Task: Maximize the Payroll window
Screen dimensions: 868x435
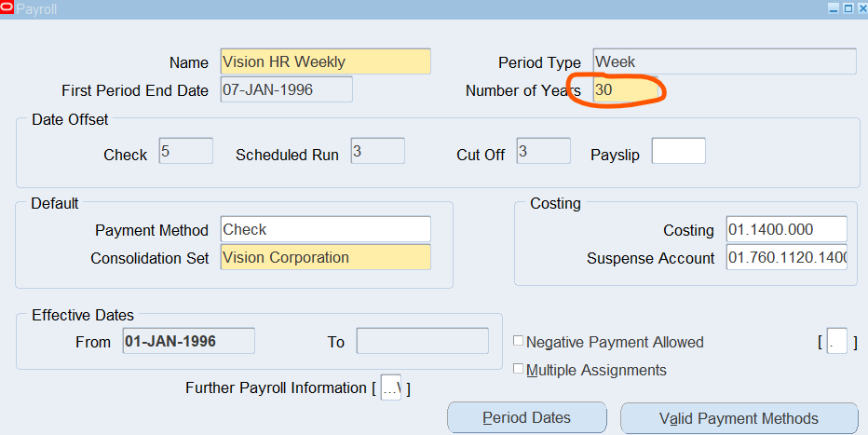Action: click(x=848, y=7)
